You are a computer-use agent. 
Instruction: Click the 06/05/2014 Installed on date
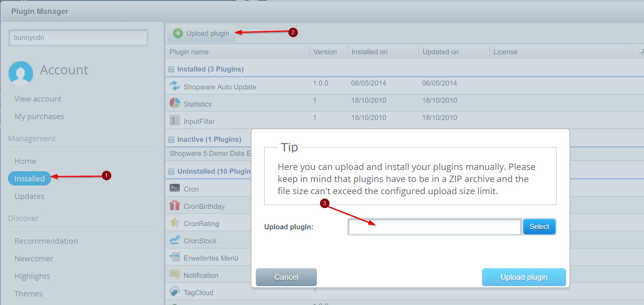(368, 83)
